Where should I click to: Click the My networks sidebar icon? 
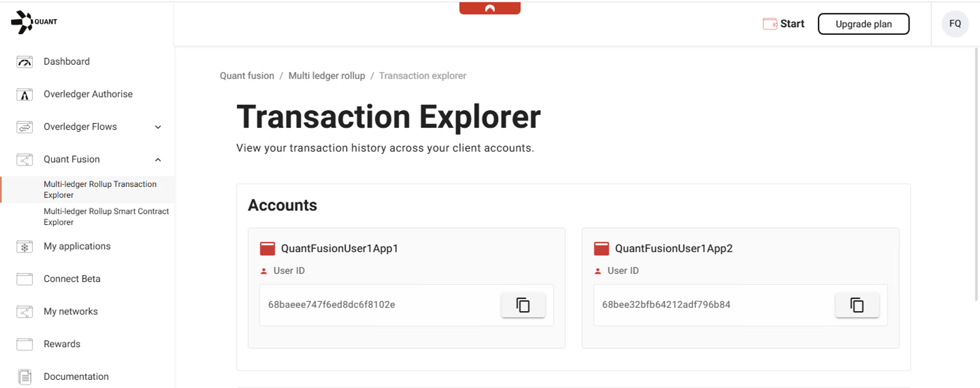tap(25, 312)
